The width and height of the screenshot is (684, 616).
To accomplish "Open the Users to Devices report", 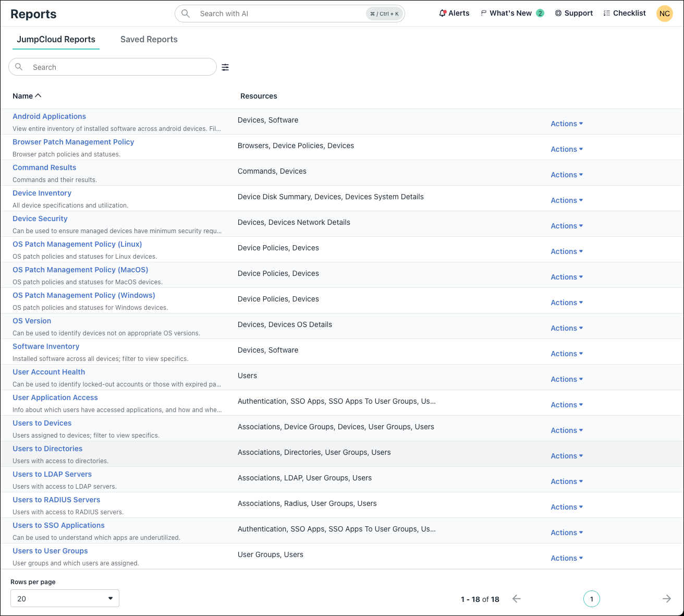I will coord(42,423).
